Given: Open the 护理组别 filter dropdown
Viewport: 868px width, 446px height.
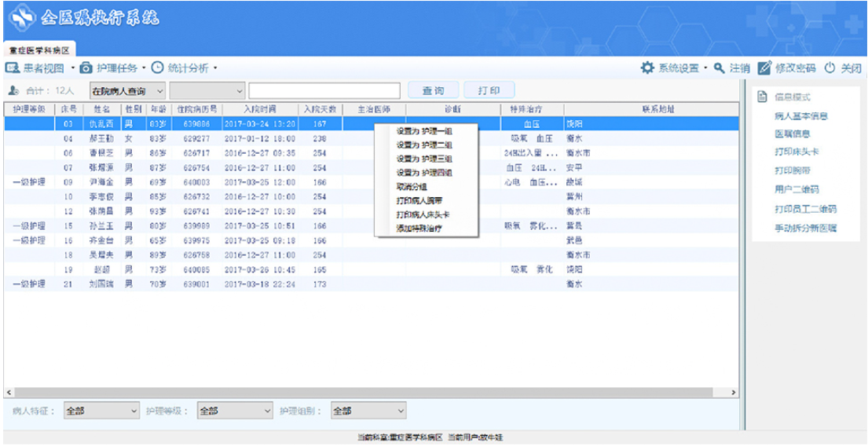Looking at the screenshot, I should click(x=368, y=411).
